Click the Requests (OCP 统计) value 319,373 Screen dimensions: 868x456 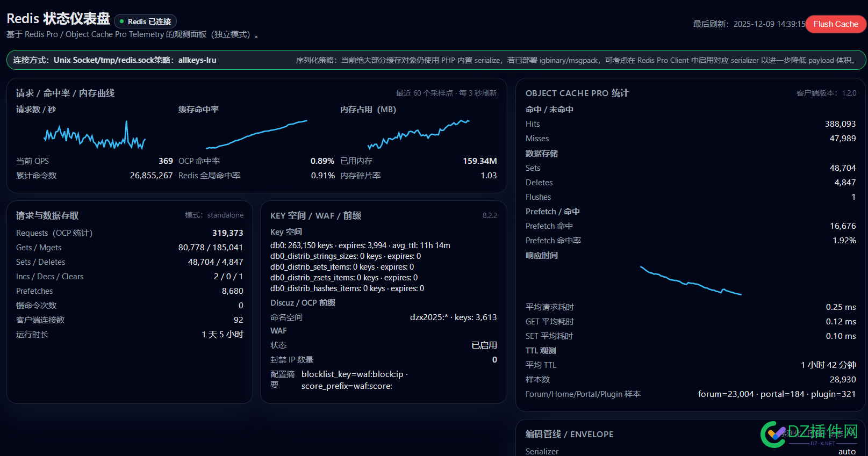228,233
